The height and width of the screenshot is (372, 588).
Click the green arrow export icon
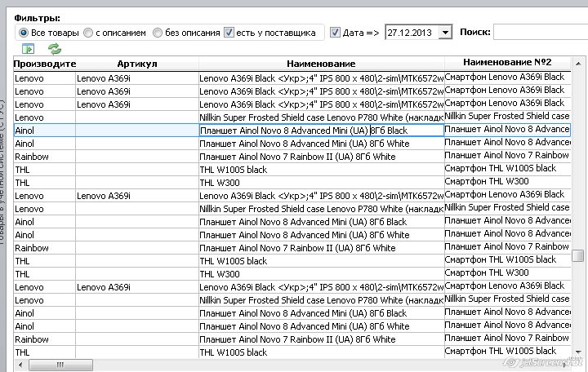[x=28, y=49]
